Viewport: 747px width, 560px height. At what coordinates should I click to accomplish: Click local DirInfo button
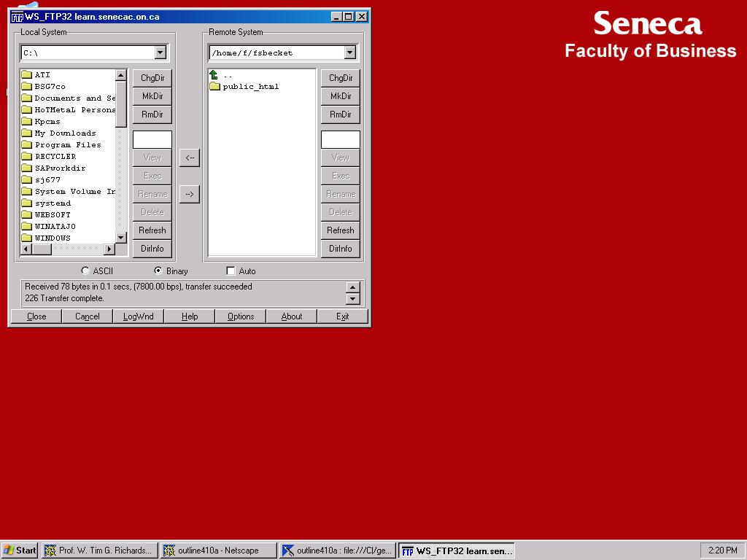tap(152, 249)
